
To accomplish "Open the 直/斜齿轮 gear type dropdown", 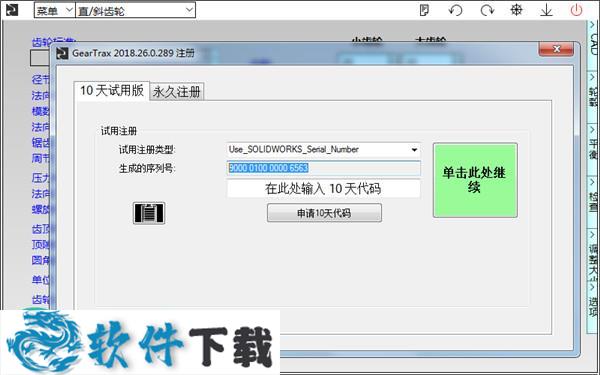I will (x=135, y=10).
